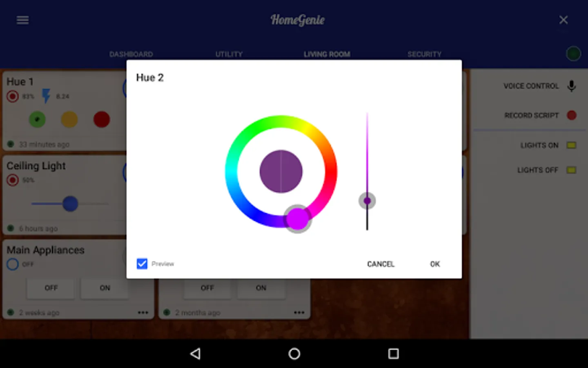The width and height of the screenshot is (588, 368).
Task: Activate the Lights Off yellow icon
Action: pos(571,170)
